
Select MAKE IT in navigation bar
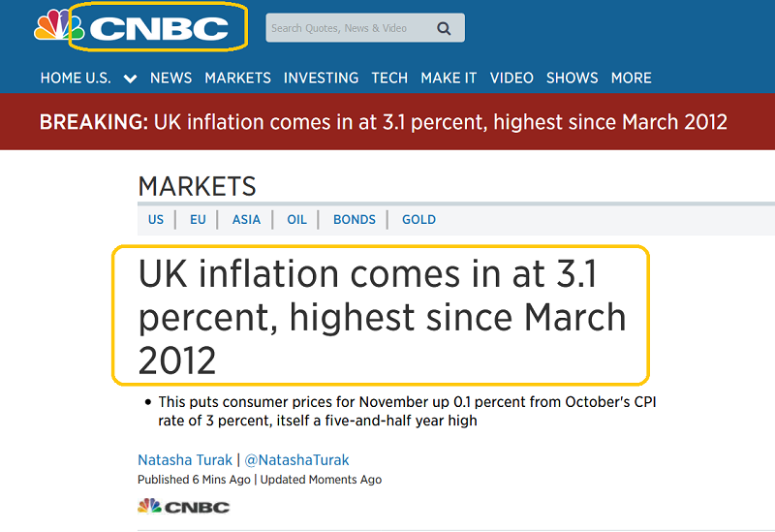449,78
